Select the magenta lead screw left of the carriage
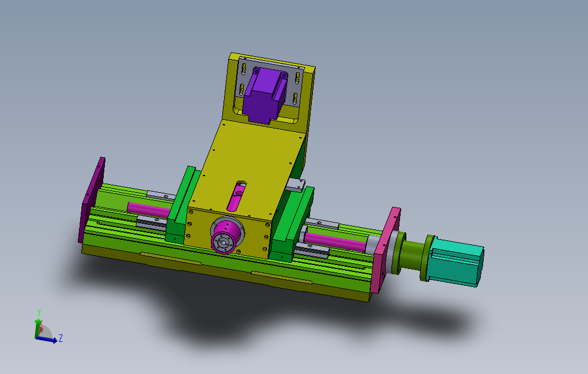588x374 pixels. tap(149, 209)
